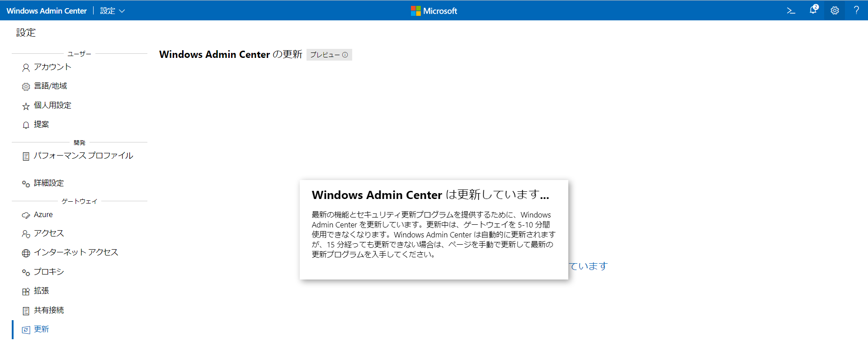Image resolution: width=868 pixels, height=341 pixels.
Task: Click the 提案 bell icon
Action: pos(26,125)
